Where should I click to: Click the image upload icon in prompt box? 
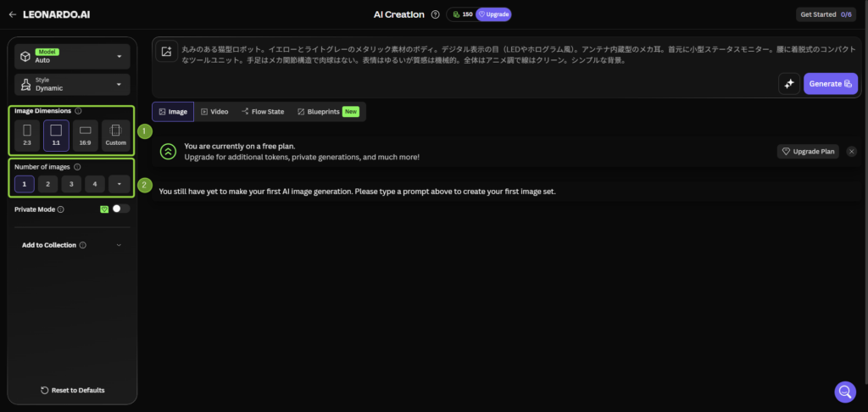pos(167,52)
